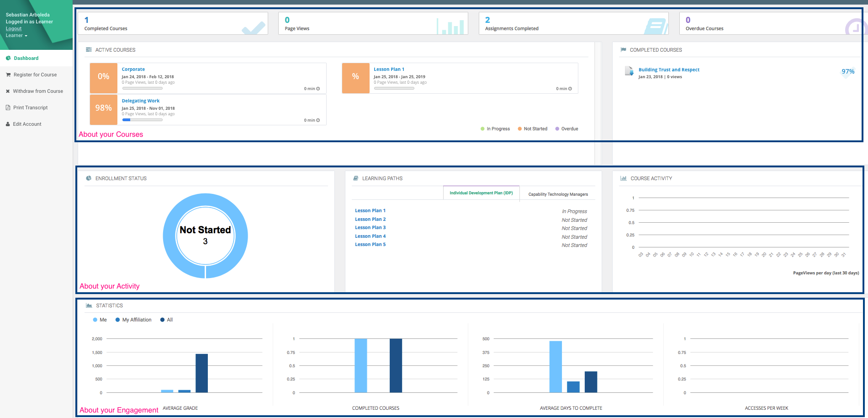Click the Logout link

[14, 28]
